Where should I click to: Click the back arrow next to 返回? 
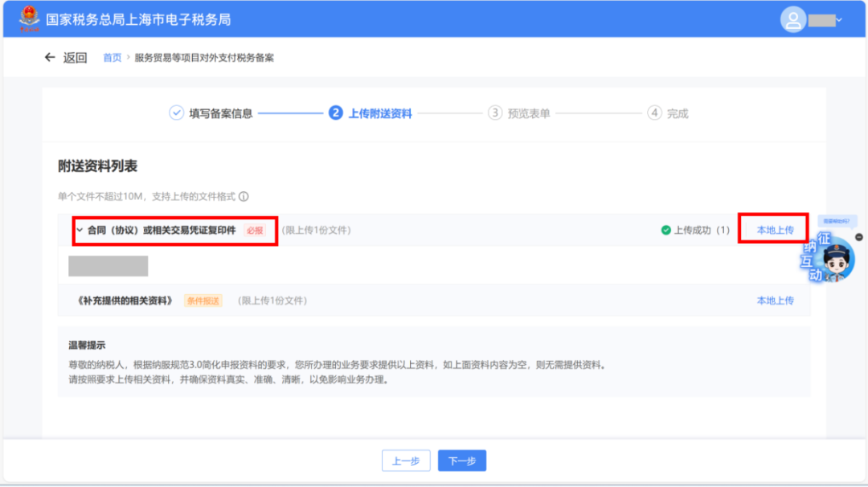(50, 57)
